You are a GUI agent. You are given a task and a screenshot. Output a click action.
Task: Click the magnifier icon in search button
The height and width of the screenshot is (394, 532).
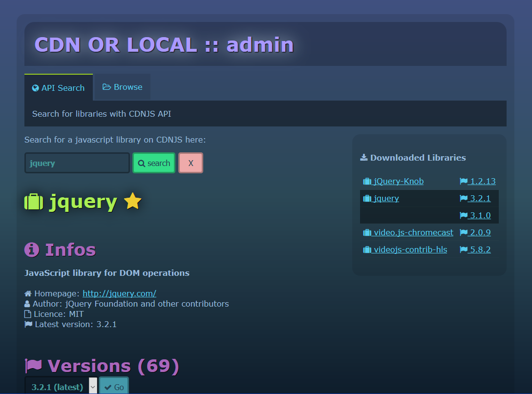point(142,164)
